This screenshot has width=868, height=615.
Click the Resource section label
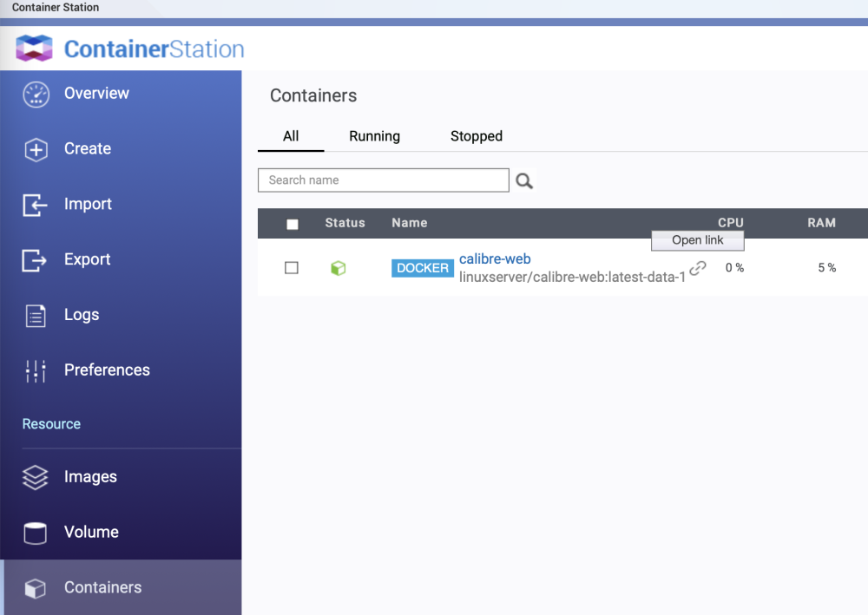pyautogui.click(x=51, y=424)
